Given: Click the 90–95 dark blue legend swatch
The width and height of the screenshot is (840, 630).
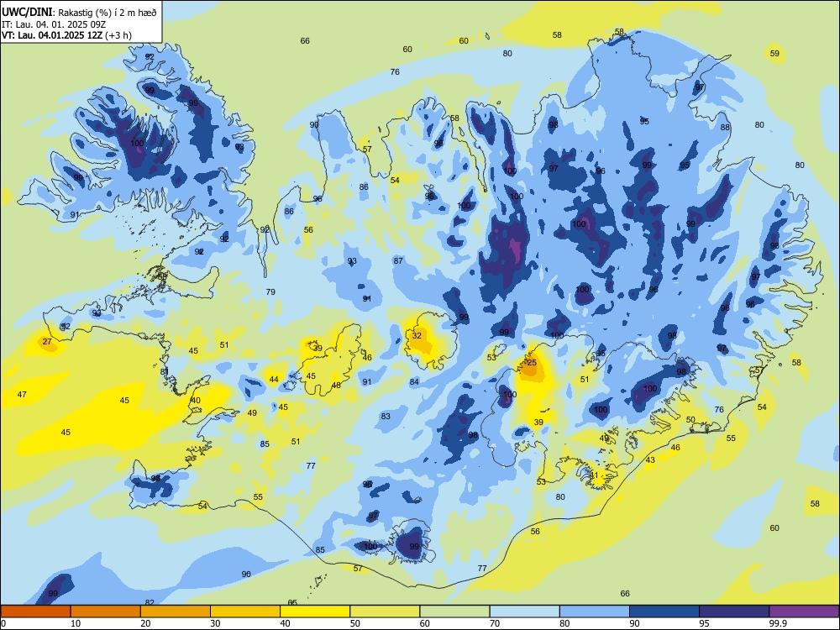Looking at the screenshot, I should tap(664, 612).
